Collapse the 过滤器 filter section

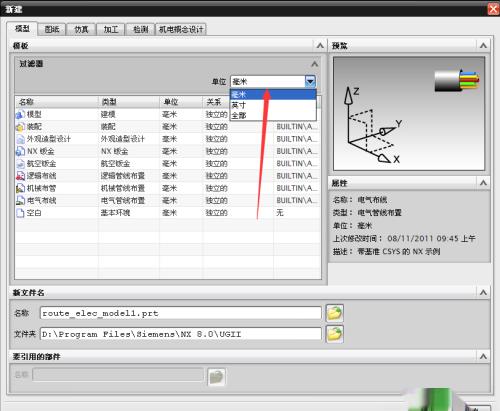point(314,64)
